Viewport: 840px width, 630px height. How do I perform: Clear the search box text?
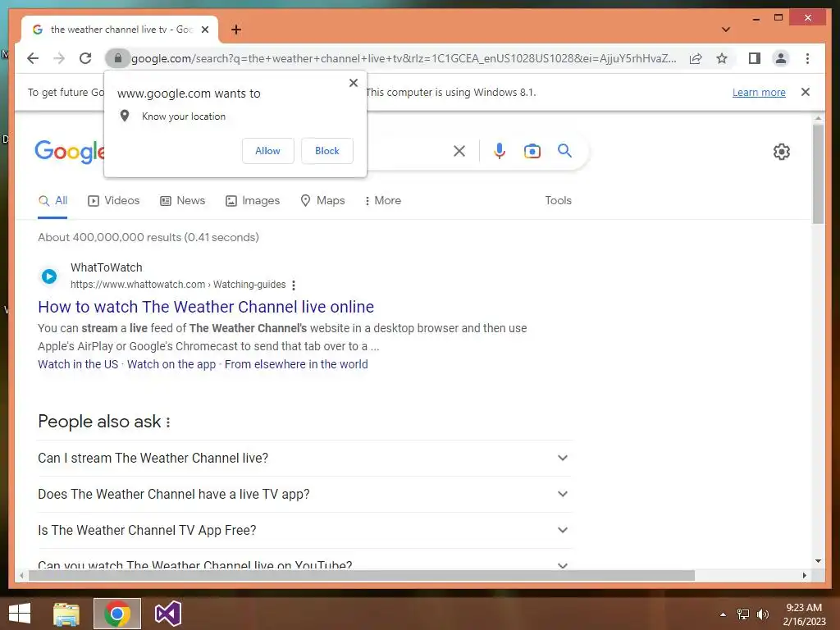(x=459, y=152)
